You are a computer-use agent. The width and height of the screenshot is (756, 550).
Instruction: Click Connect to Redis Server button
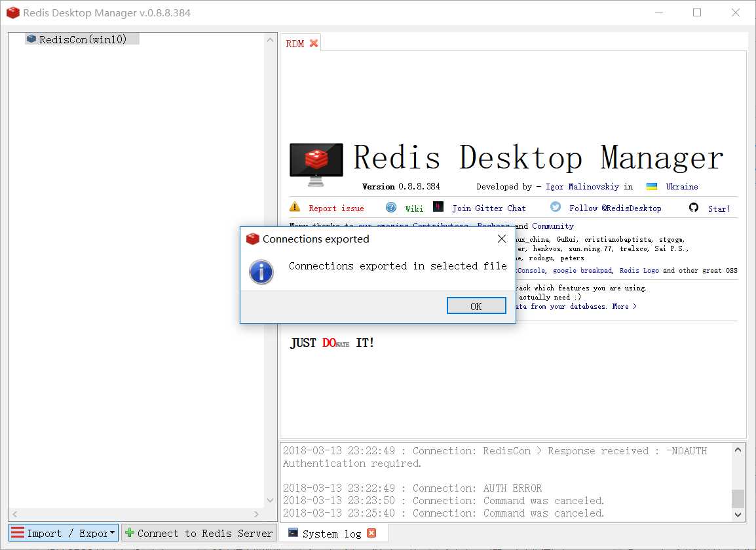pos(199,533)
